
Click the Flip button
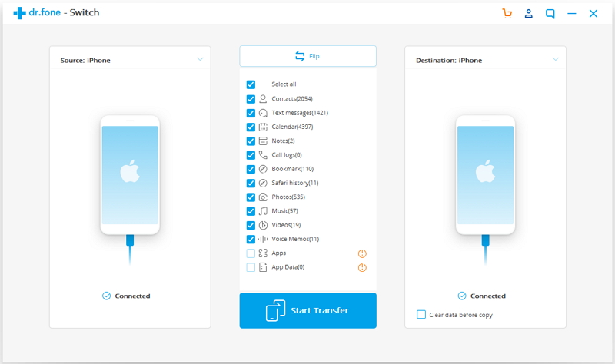point(308,56)
